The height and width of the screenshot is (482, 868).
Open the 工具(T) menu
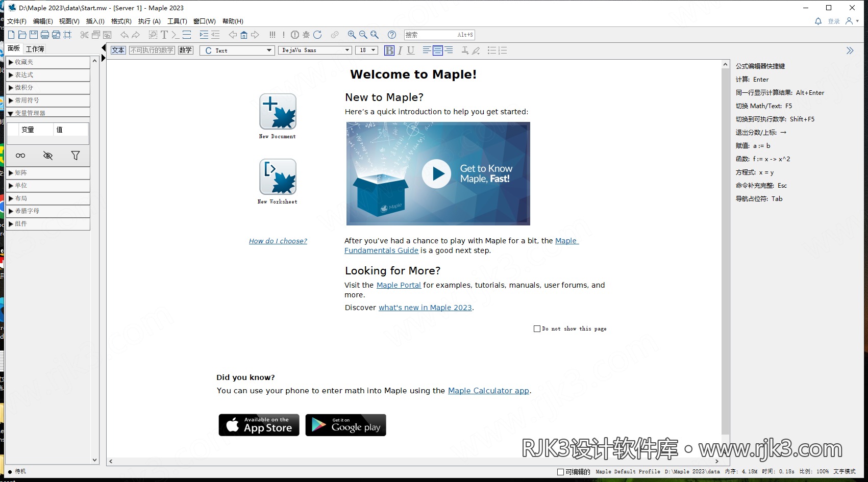177,21
